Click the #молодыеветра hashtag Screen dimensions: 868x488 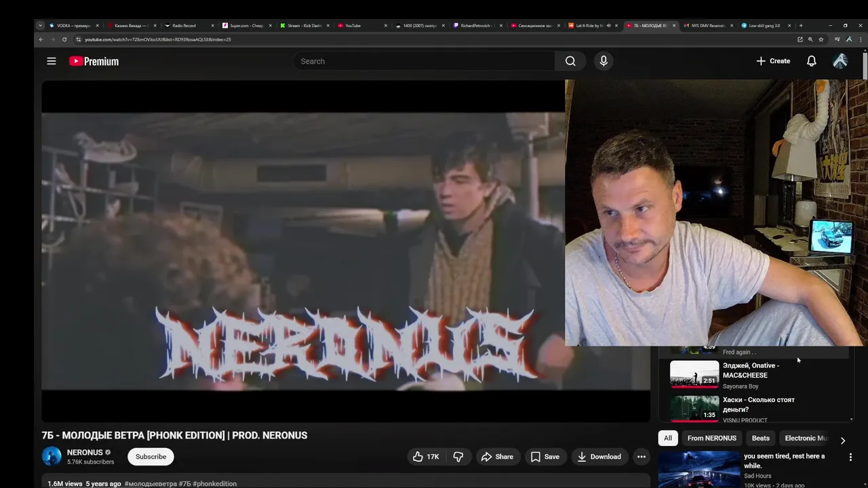click(151, 484)
